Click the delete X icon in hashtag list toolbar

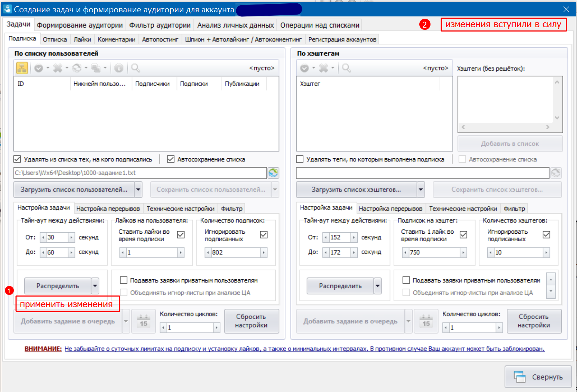click(324, 68)
